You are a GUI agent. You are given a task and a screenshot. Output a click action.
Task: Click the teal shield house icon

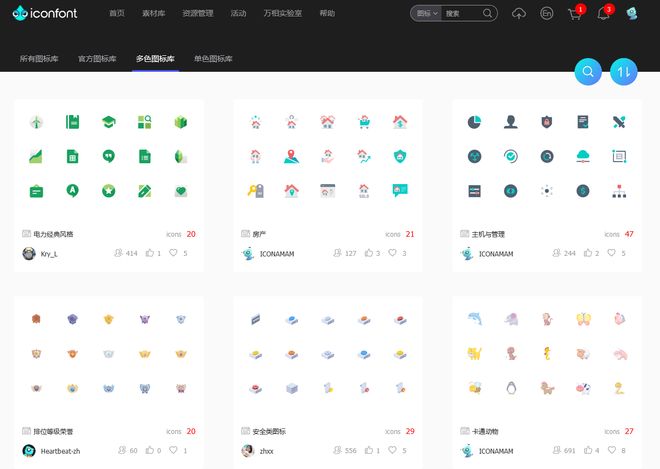tap(400, 156)
